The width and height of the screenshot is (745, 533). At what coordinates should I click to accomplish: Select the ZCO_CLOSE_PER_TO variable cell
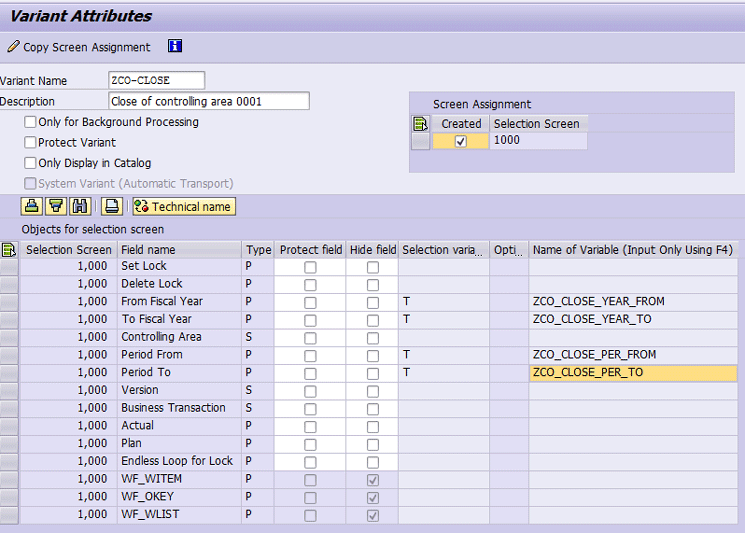[632, 373]
